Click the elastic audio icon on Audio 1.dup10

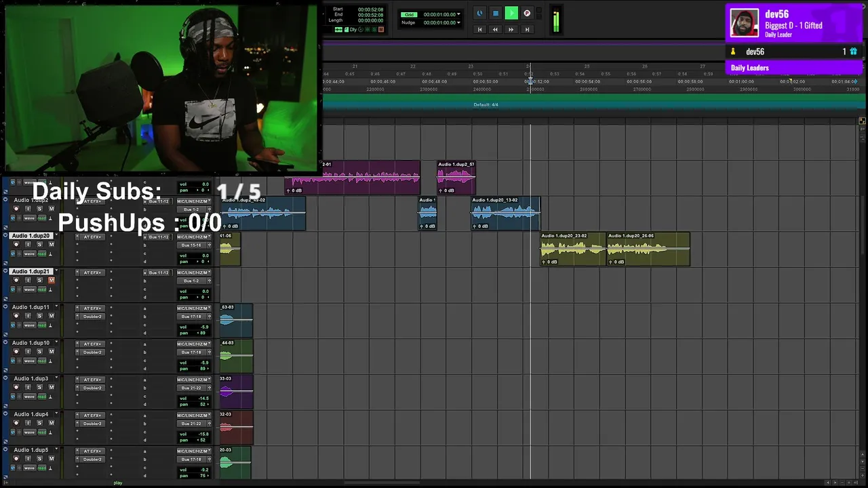pyautogui.click(x=51, y=361)
